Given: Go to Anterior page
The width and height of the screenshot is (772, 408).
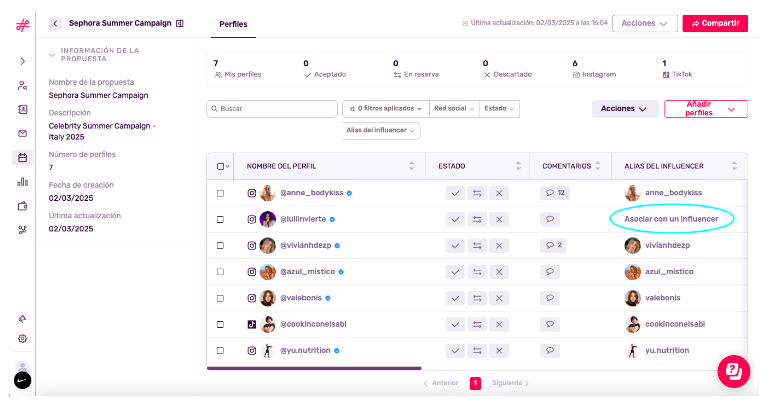Looking at the screenshot, I should [x=441, y=383].
